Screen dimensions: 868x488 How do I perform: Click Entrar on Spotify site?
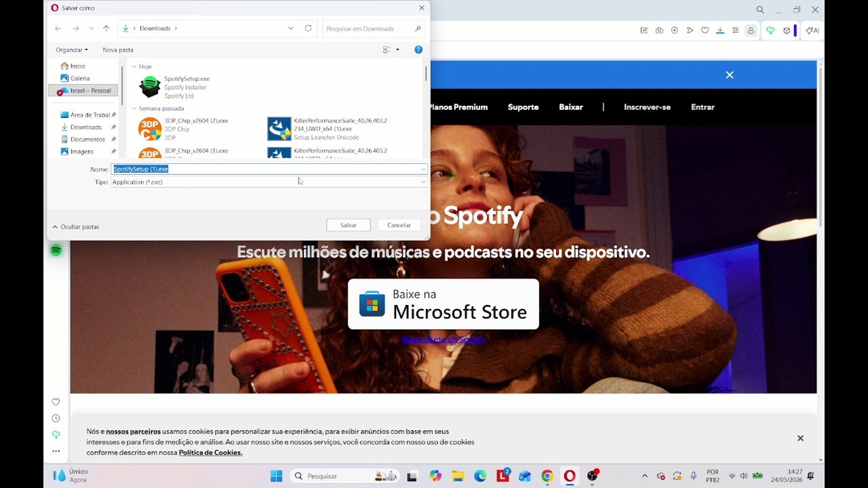pyautogui.click(x=703, y=107)
